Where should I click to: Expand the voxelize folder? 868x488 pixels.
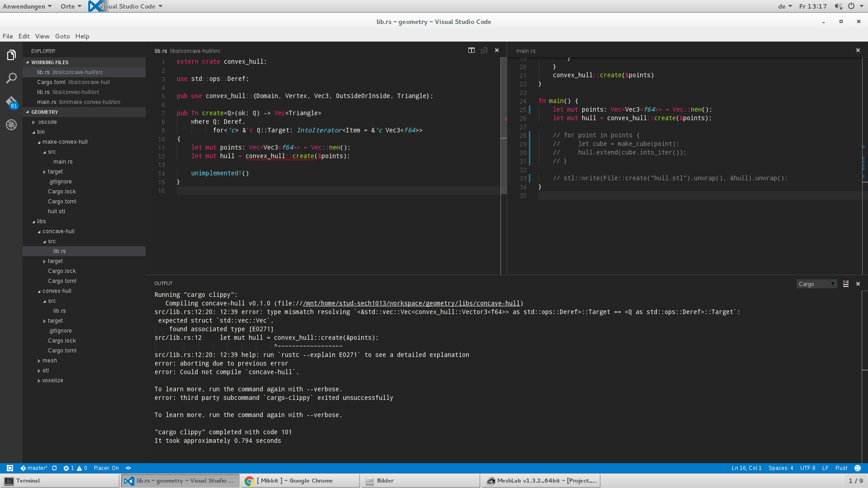tap(52, 380)
